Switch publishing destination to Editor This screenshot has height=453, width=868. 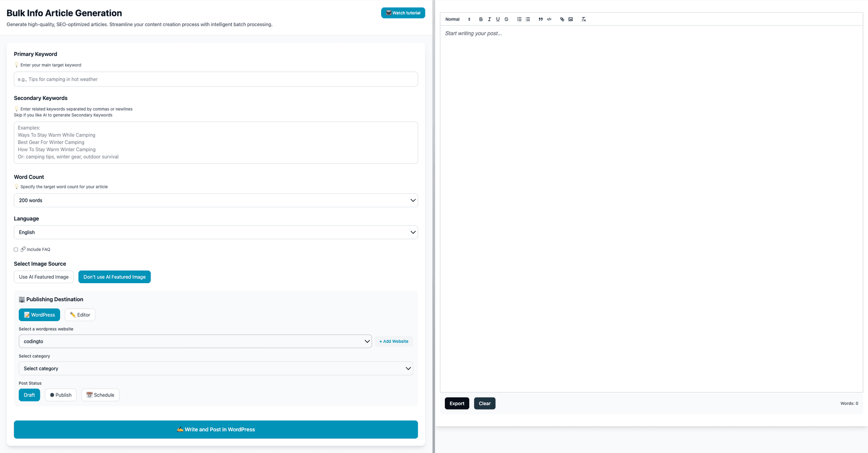(x=80, y=315)
